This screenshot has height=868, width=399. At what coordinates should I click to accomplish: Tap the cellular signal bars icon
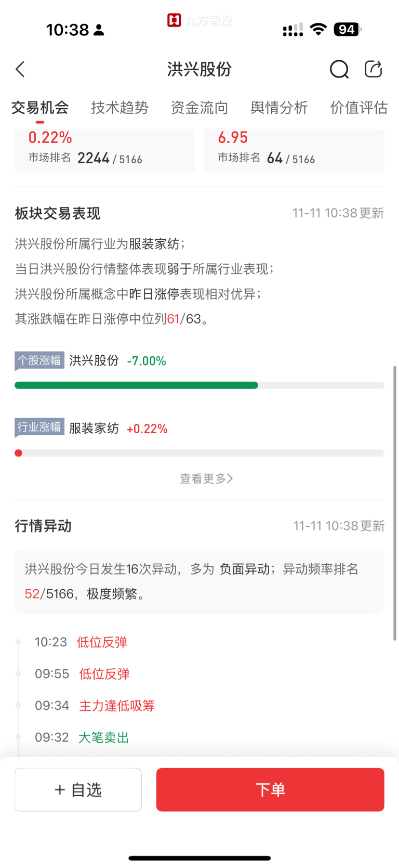tap(293, 30)
